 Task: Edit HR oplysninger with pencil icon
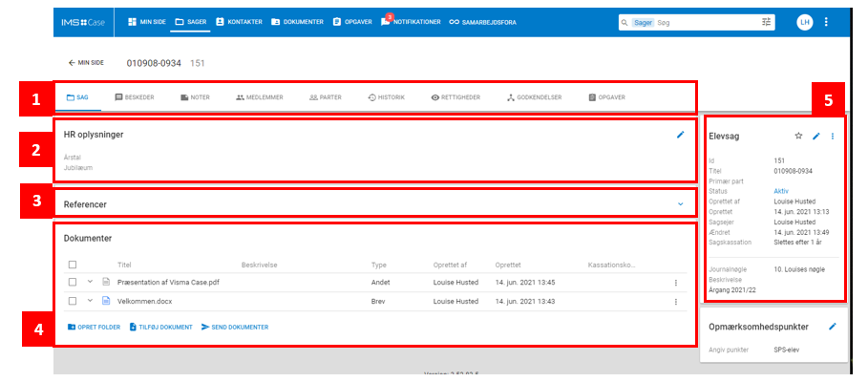(x=680, y=135)
